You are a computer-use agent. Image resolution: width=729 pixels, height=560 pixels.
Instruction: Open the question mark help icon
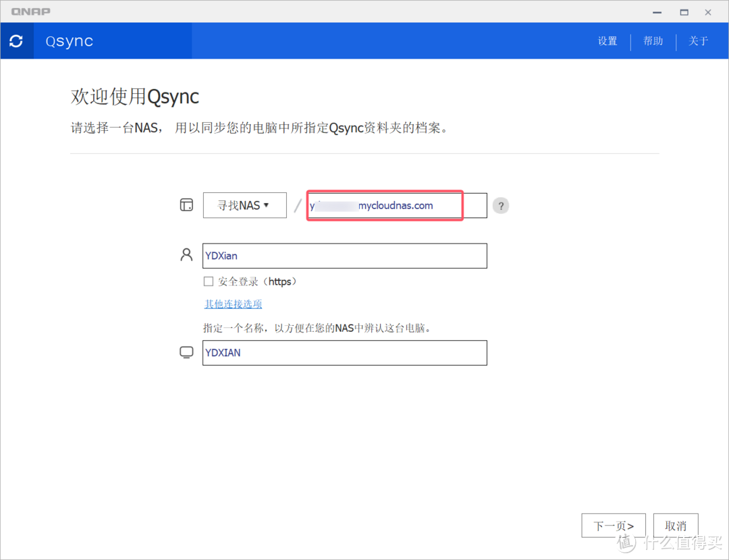coord(500,206)
